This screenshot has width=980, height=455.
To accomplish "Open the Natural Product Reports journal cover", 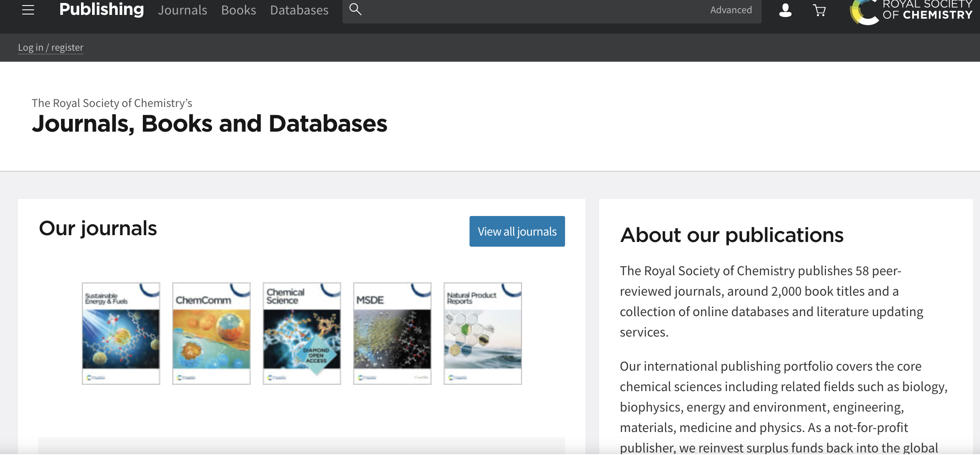I will click(x=483, y=334).
